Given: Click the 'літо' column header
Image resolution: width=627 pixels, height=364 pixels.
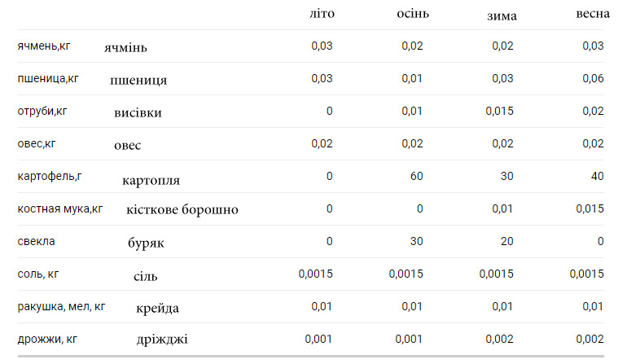Looking at the screenshot, I should click(322, 14).
